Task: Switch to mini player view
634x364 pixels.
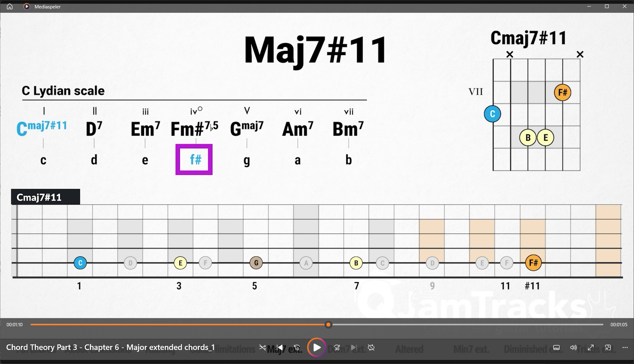Action: 608,347
